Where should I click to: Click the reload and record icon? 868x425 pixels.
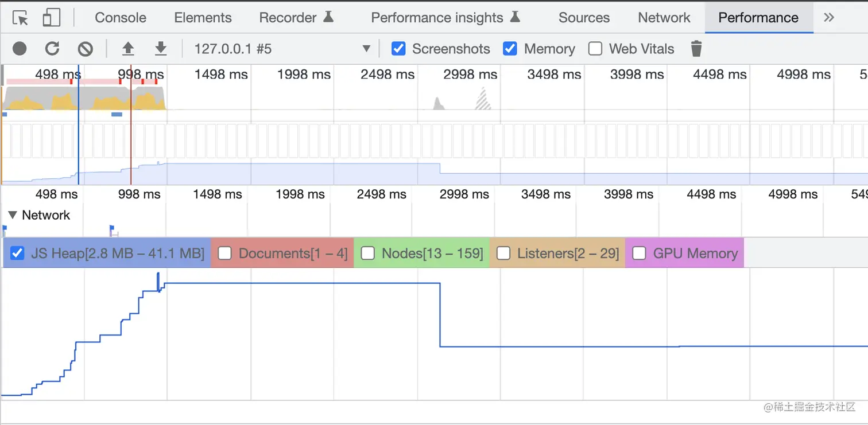point(52,49)
